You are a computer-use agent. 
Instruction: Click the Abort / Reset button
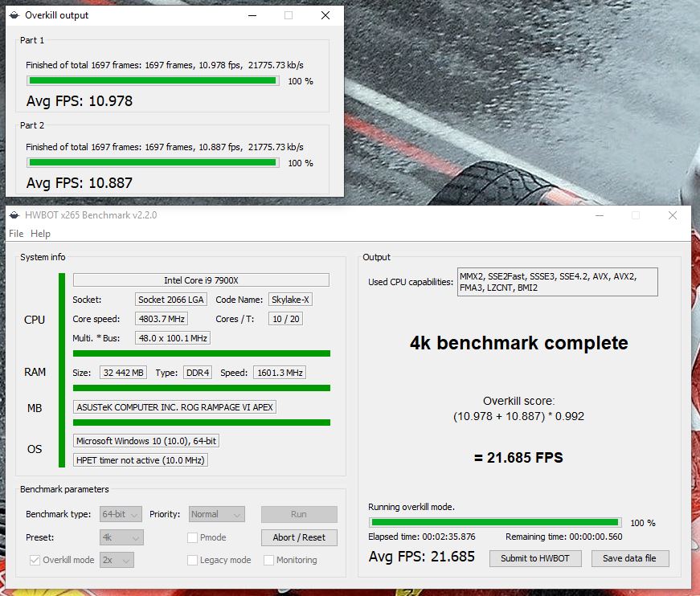click(x=299, y=537)
